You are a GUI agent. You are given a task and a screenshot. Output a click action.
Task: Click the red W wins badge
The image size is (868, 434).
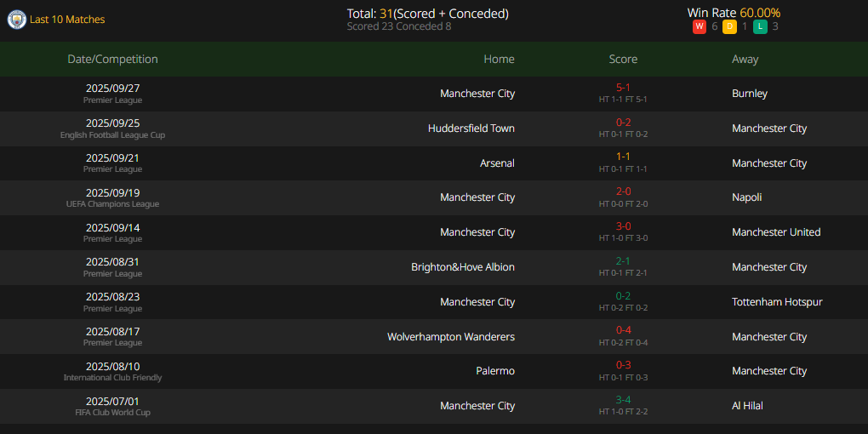[x=700, y=26]
